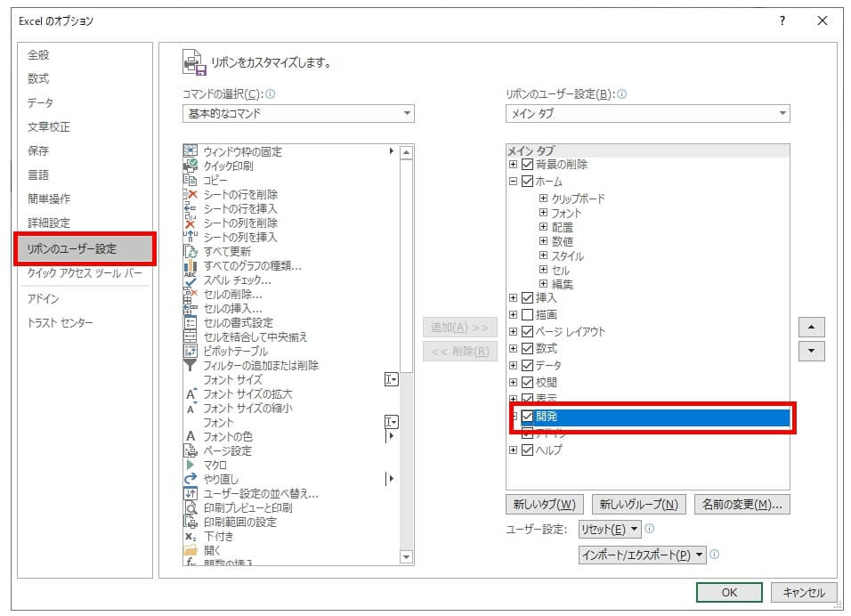
Task: Open the リボンのユーザー設定 dropdown showing メイン タブ
Action: (x=647, y=113)
